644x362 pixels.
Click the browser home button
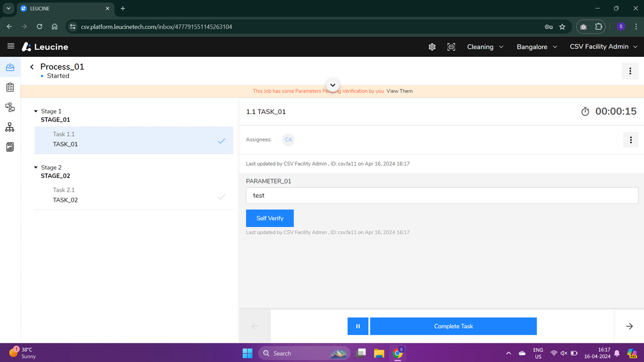tap(54, 27)
